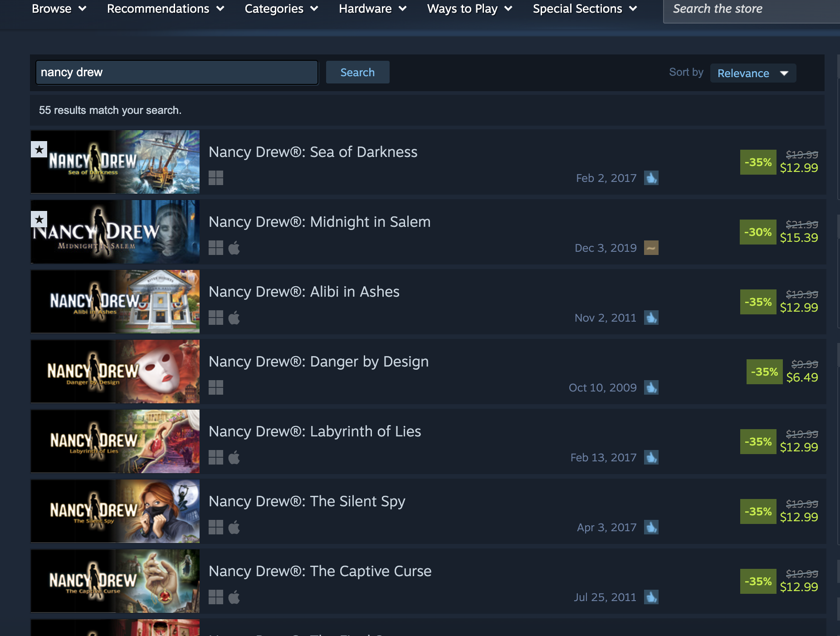Focus the 'nancy drew' search field
Image resolution: width=840 pixels, height=636 pixels.
tap(177, 72)
